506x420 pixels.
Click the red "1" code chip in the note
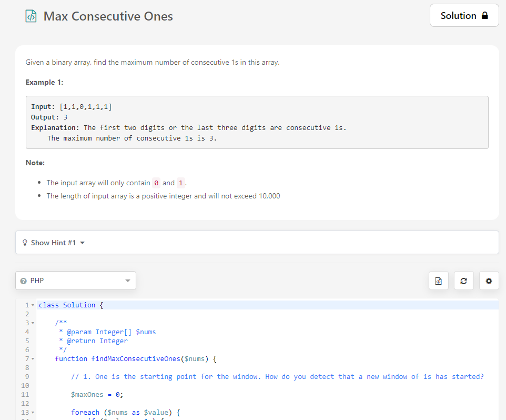[x=181, y=183]
